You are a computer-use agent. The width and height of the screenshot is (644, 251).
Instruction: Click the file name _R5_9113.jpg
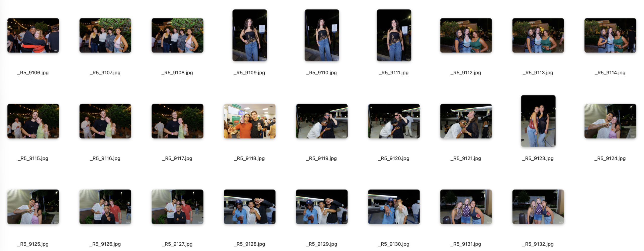[538, 73]
